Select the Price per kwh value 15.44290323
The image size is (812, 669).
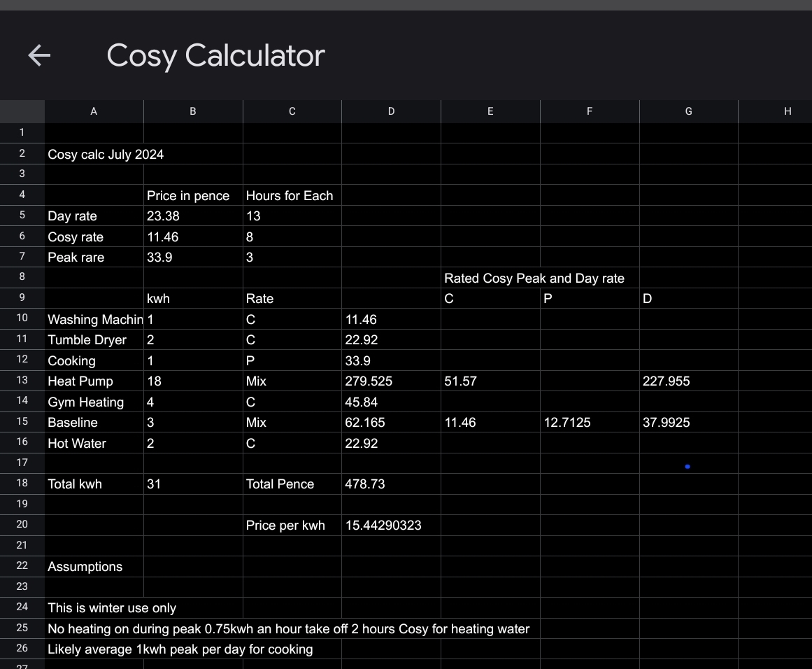coord(391,525)
